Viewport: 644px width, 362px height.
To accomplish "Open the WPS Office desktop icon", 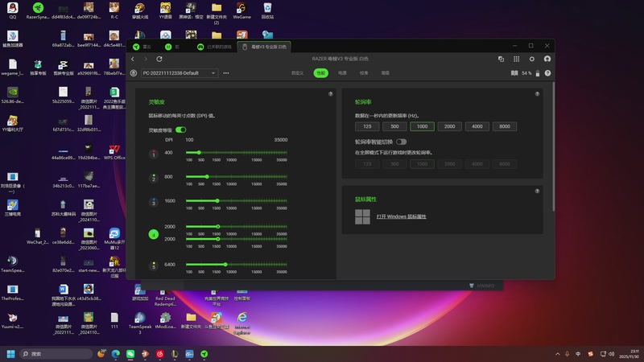I will coord(114,152).
